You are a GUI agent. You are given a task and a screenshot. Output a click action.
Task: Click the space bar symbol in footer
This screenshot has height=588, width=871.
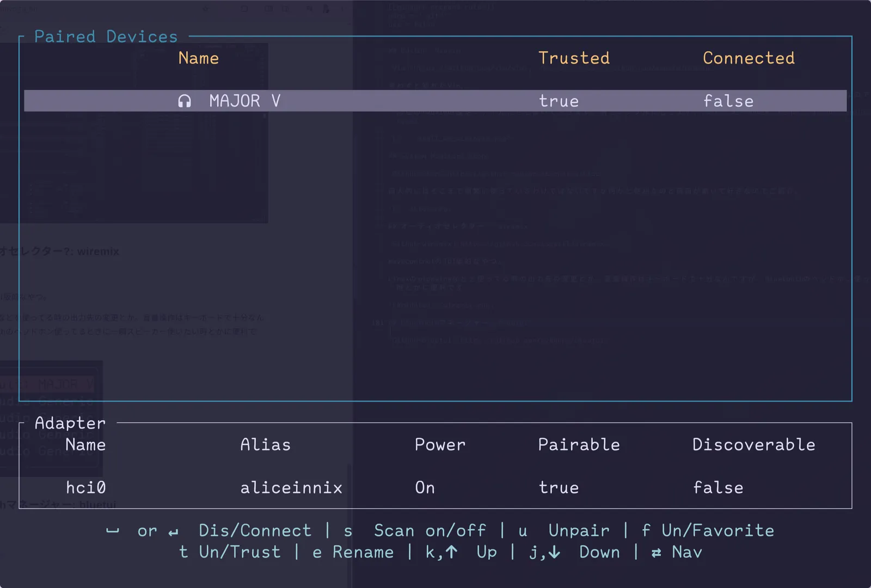(x=113, y=531)
